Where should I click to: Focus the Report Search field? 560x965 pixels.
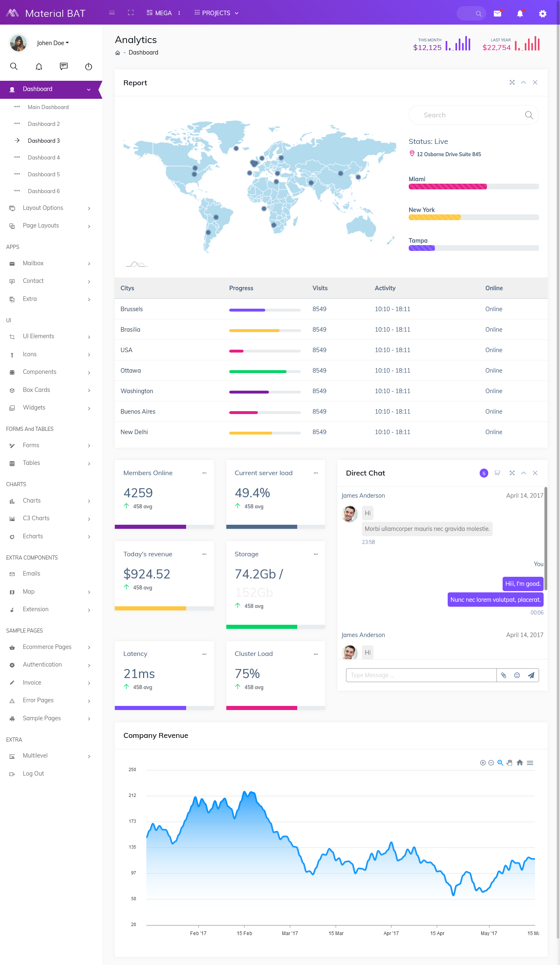(473, 115)
